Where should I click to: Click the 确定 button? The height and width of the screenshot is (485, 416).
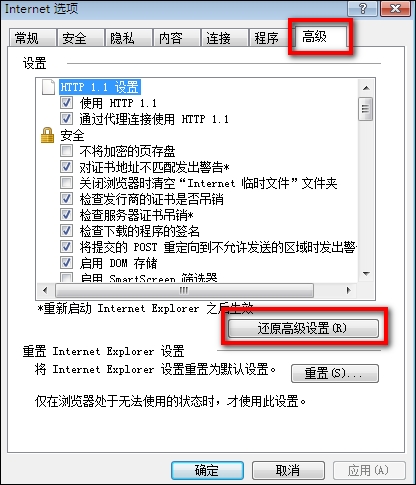click(207, 470)
